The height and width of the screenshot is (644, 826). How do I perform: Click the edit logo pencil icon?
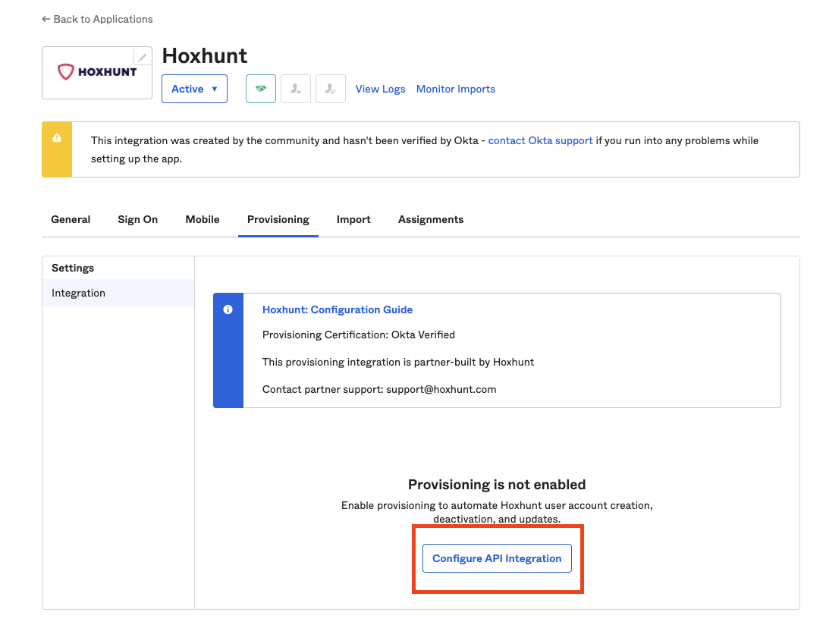click(143, 56)
